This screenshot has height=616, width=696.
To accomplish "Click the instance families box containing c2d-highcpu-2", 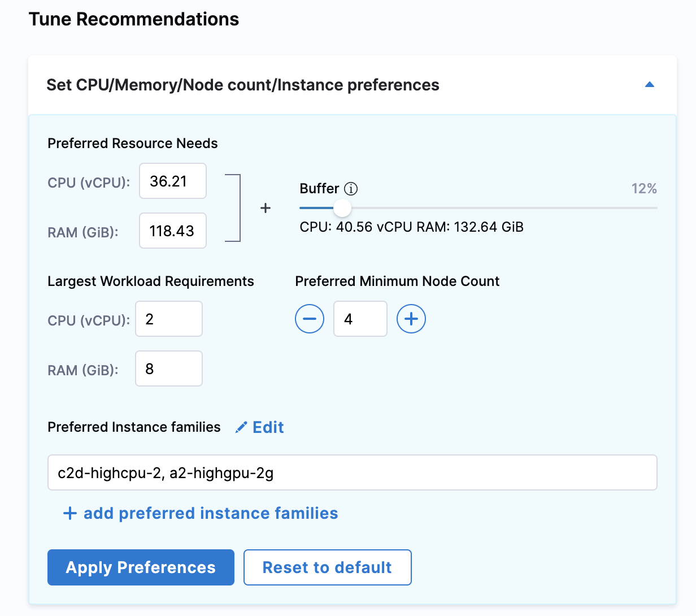I will 352,472.
